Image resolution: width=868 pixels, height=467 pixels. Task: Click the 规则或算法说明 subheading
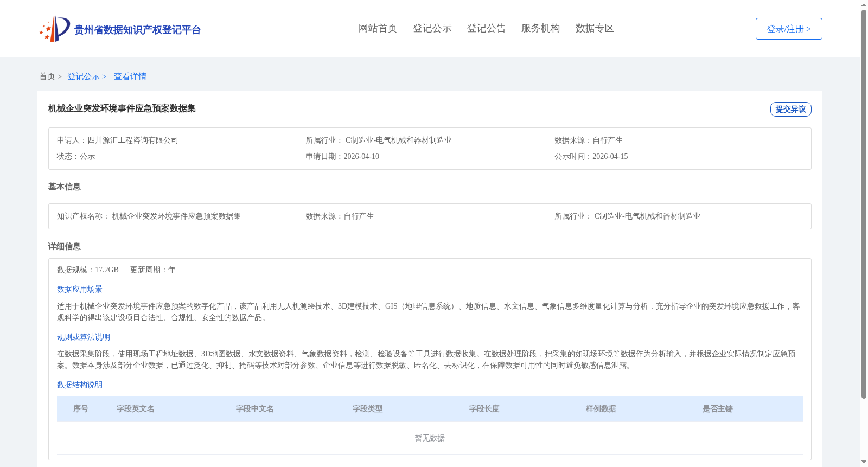pos(84,337)
